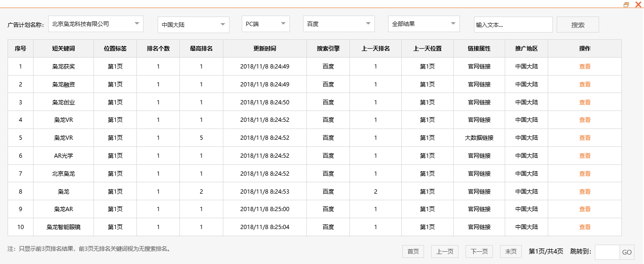Click 查看 for 枭龙获奖 row

585,67
